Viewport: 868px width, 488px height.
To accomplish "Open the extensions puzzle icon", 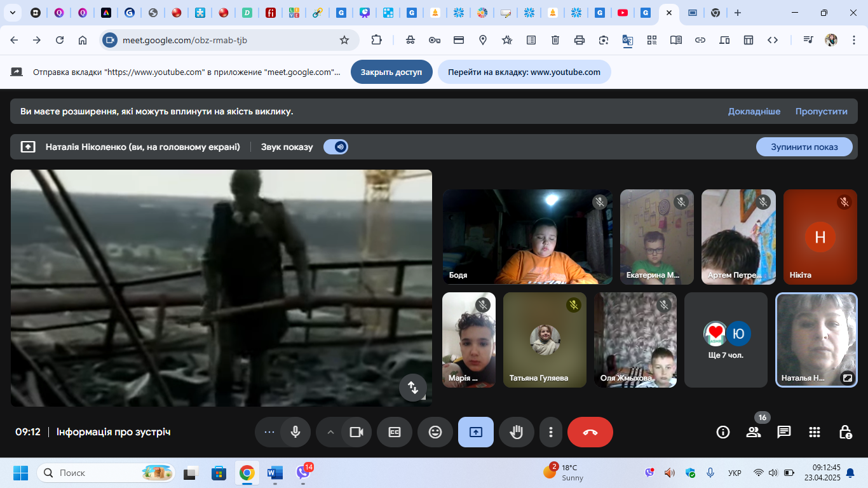I will (x=377, y=40).
